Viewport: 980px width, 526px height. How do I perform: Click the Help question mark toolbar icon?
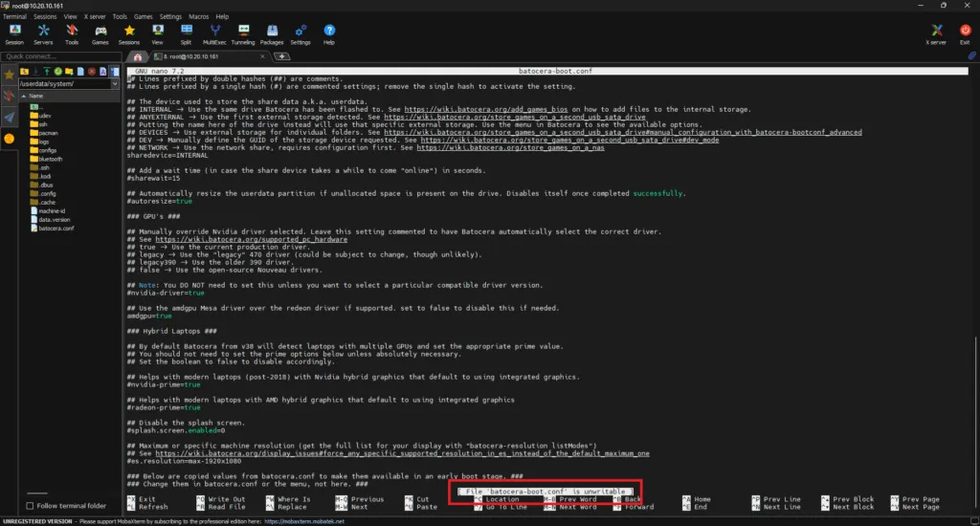point(329,34)
